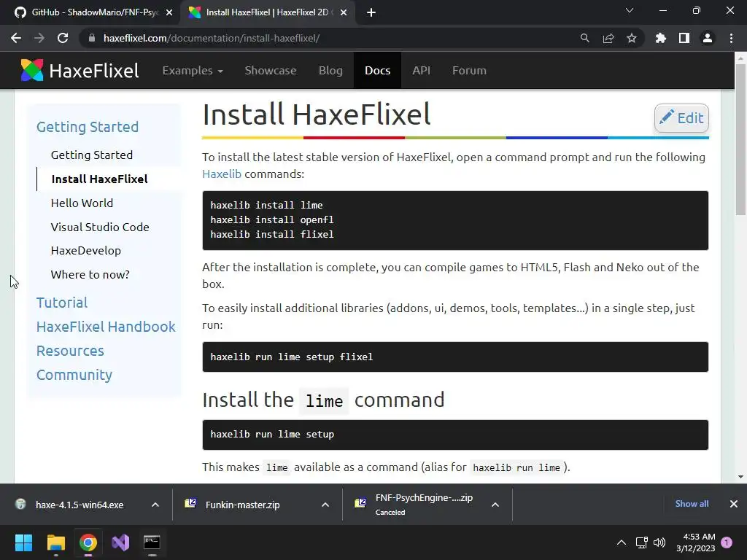Open the Getting Started section heading
This screenshot has width=747, height=560.
pos(88,127)
